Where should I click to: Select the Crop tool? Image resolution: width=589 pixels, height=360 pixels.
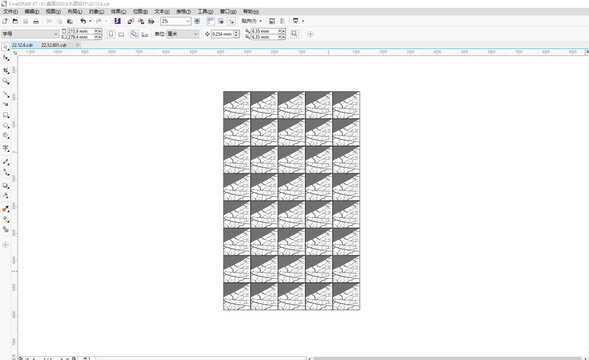coord(6,70)
